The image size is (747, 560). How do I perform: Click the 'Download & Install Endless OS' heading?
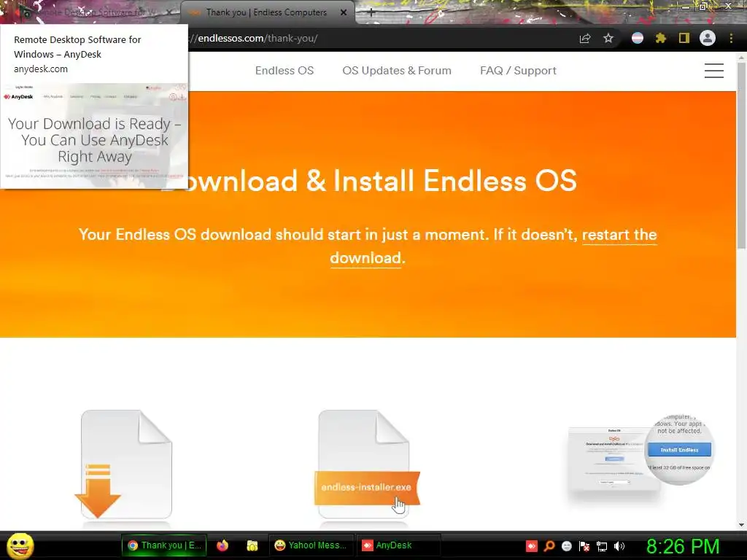(x=368, y=181)
